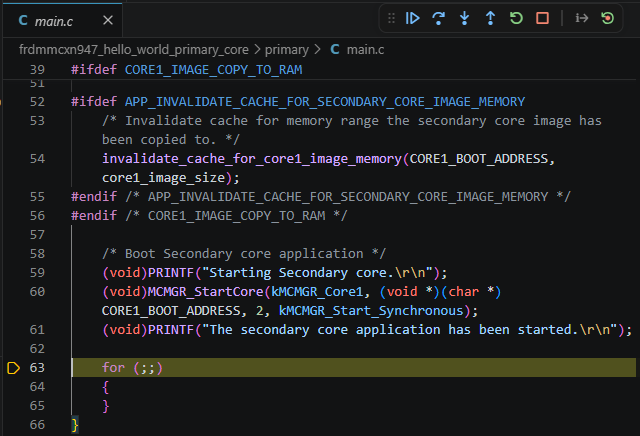Click the highlighted for (;;) statement

pos(132,368)
